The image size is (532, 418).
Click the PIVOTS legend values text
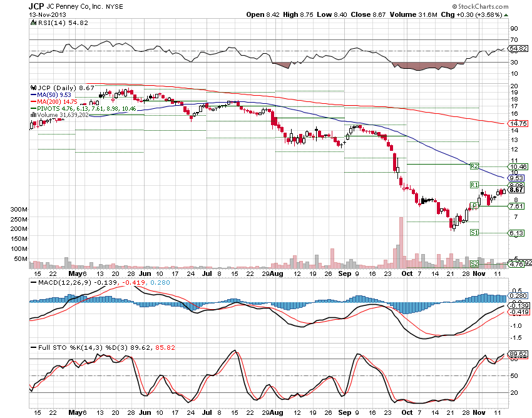pyautogui.click(x=86, y=109)
